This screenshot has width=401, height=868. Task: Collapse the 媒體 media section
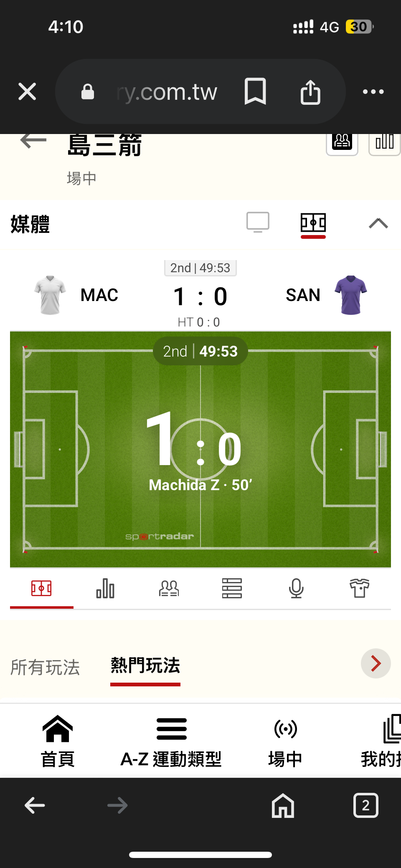point(378,223)
